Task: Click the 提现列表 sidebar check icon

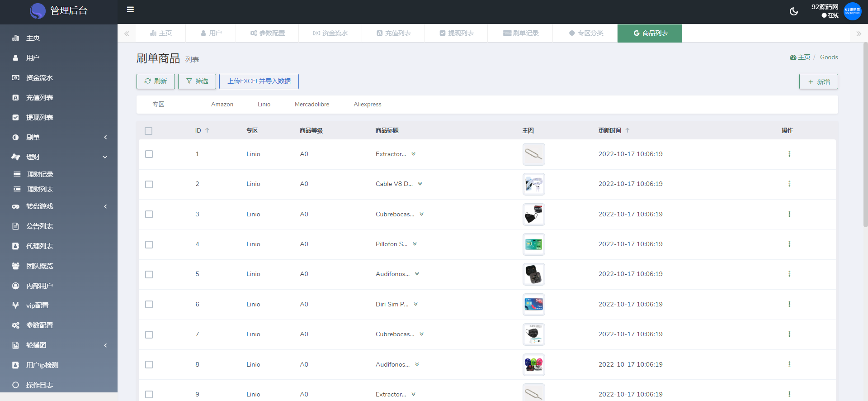Action: point(16,118)
